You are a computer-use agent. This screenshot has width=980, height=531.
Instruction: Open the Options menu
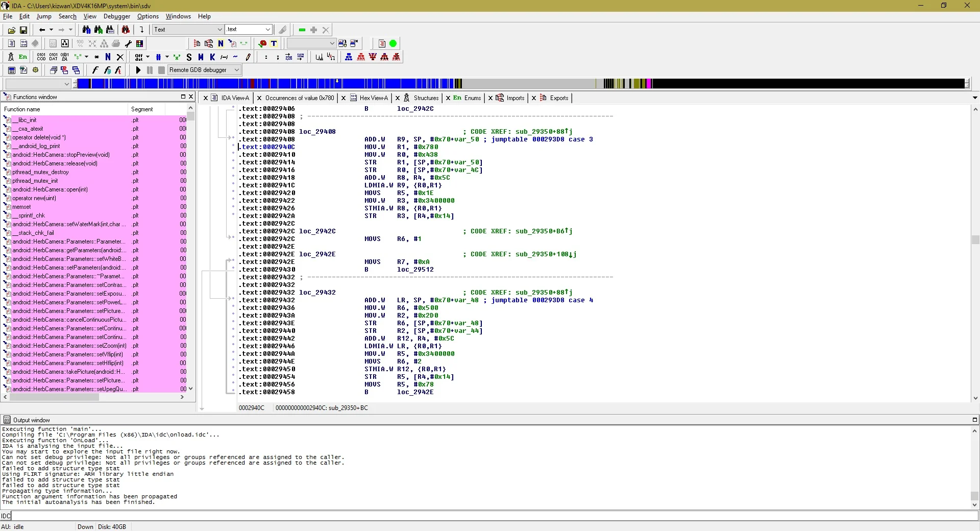tap(148, 16)
